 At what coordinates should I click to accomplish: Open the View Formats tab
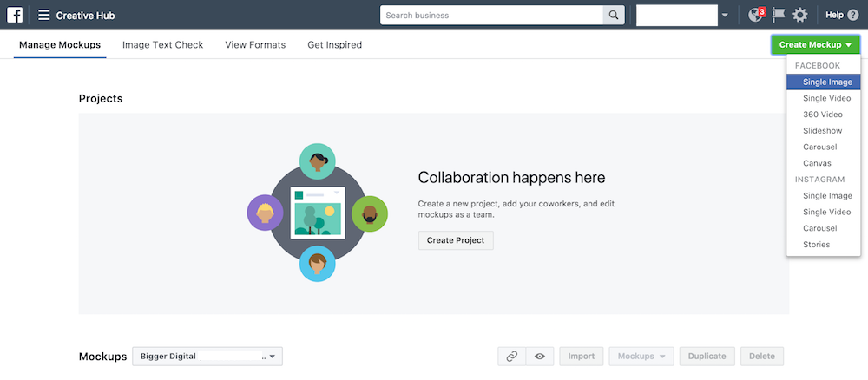(x=255, y=45)
